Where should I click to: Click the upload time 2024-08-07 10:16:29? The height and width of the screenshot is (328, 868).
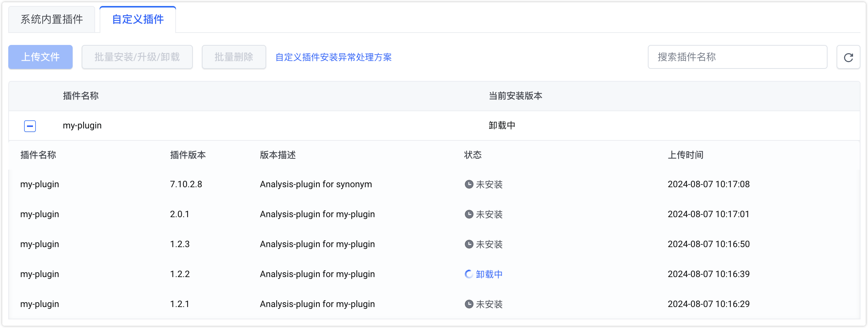click(x=708, y=304)
